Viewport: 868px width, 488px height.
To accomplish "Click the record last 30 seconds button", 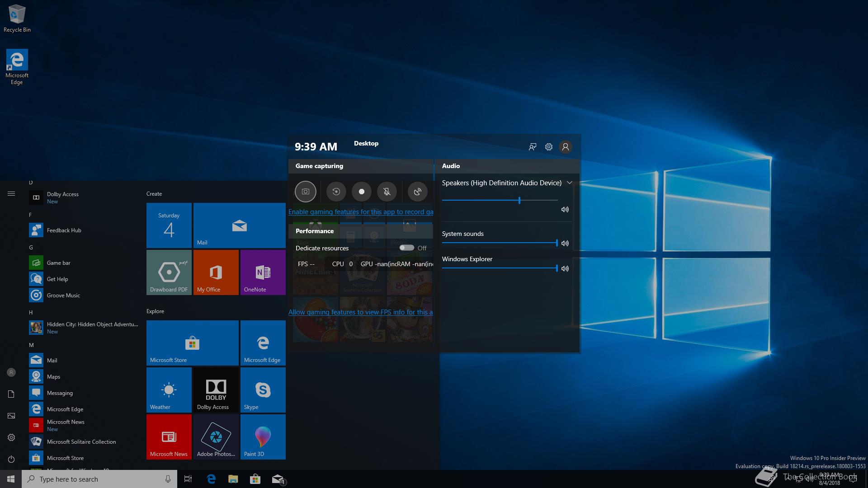I will coord(336,192).
